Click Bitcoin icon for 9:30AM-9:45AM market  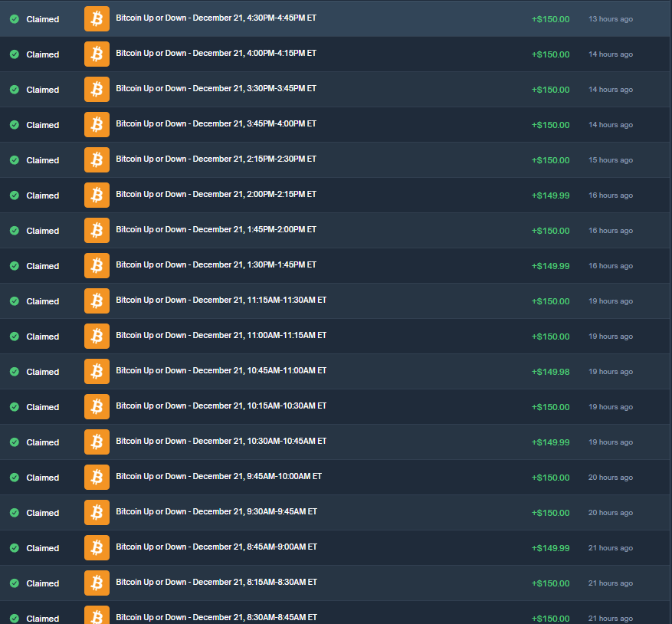97,512
